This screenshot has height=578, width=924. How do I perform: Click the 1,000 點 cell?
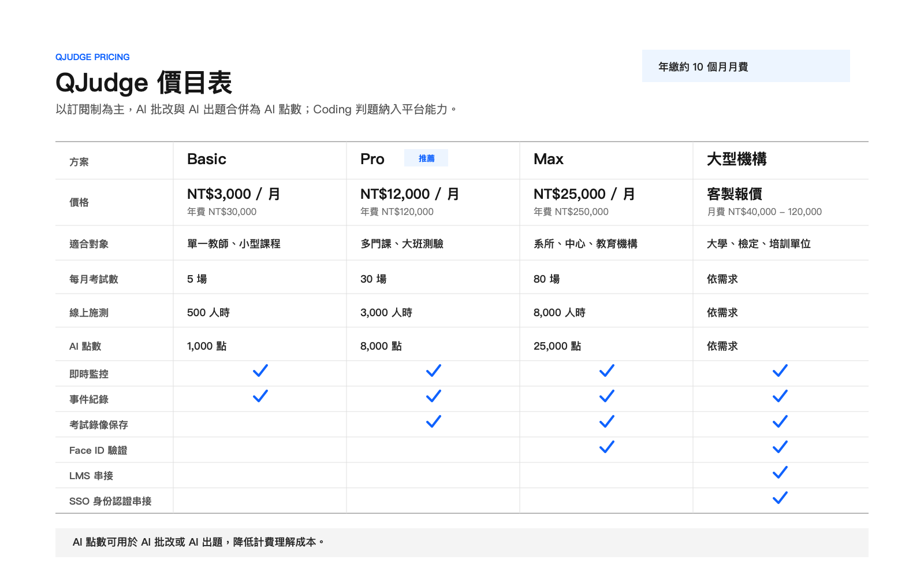point(207,346)
